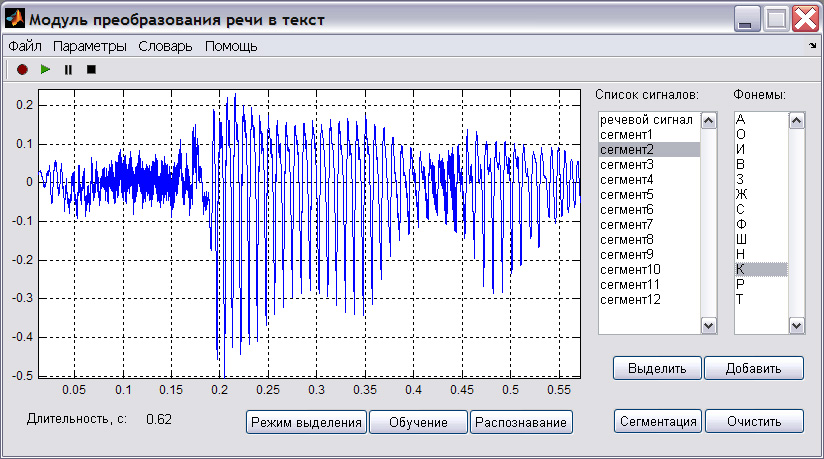
Task: Select сегмент6 in signal list
Action: [650, 210]
